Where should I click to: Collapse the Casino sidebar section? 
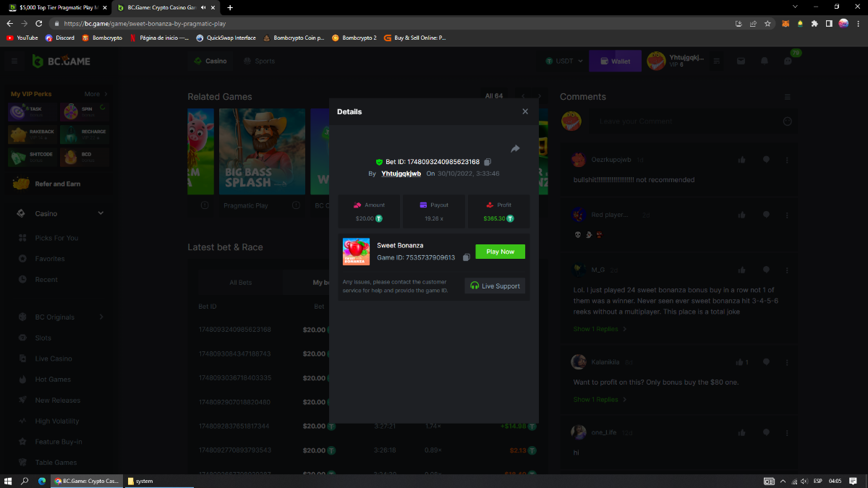[101, 213]
